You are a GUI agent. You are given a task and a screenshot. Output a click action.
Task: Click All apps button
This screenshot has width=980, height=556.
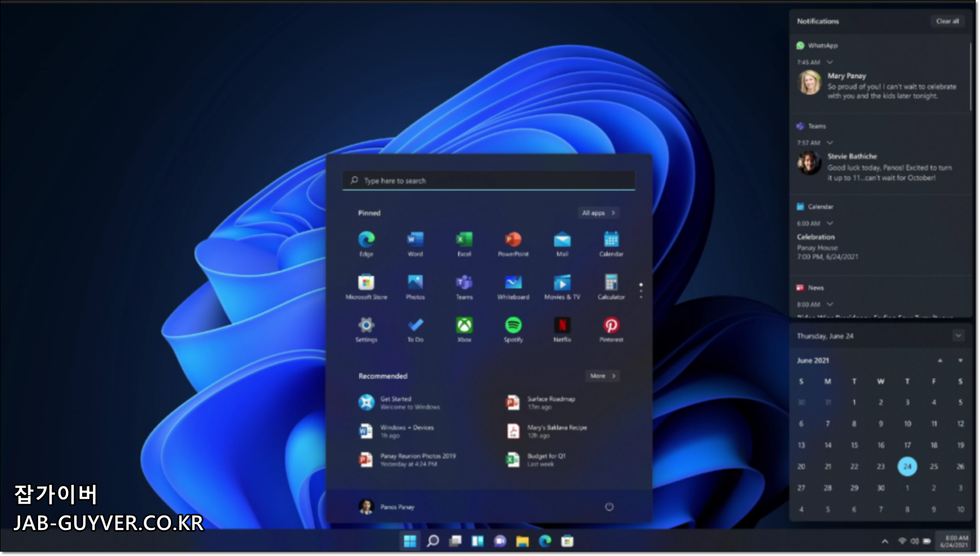[598, 213]
